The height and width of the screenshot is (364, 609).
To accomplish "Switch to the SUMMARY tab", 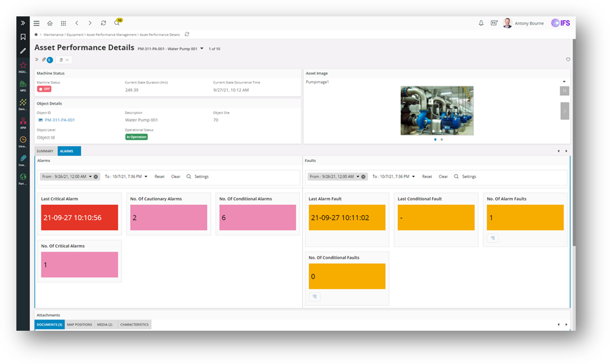I will [x=45, y=151].
